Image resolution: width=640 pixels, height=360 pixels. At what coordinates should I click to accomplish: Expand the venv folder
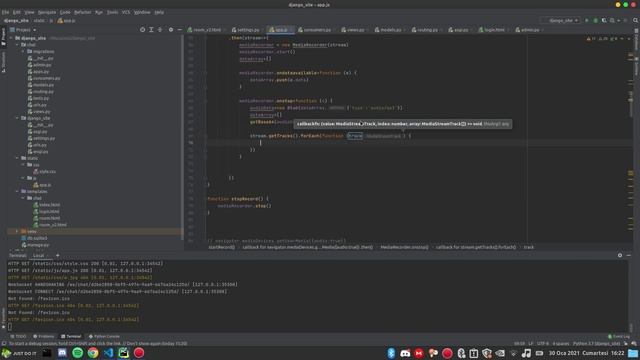(x=17, y=231)
